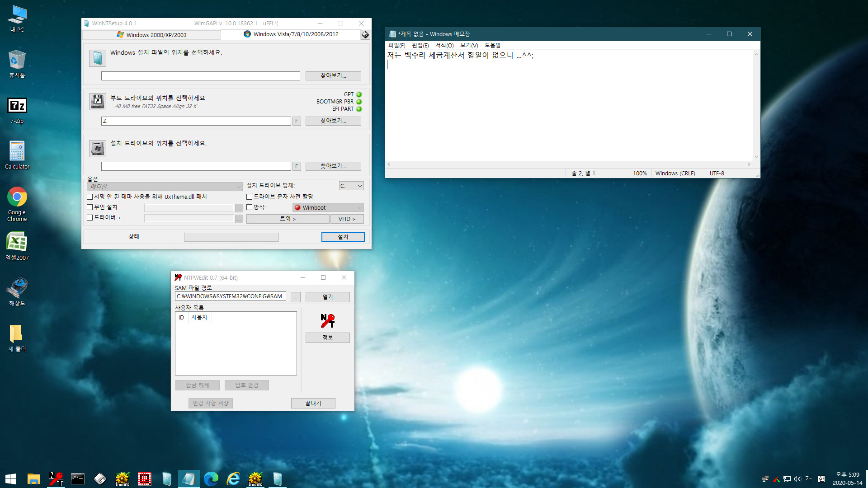This screenshot has height=488, width=868.
Task: Open the 7-Zip desktop shortcut
Action: (17, 111)
